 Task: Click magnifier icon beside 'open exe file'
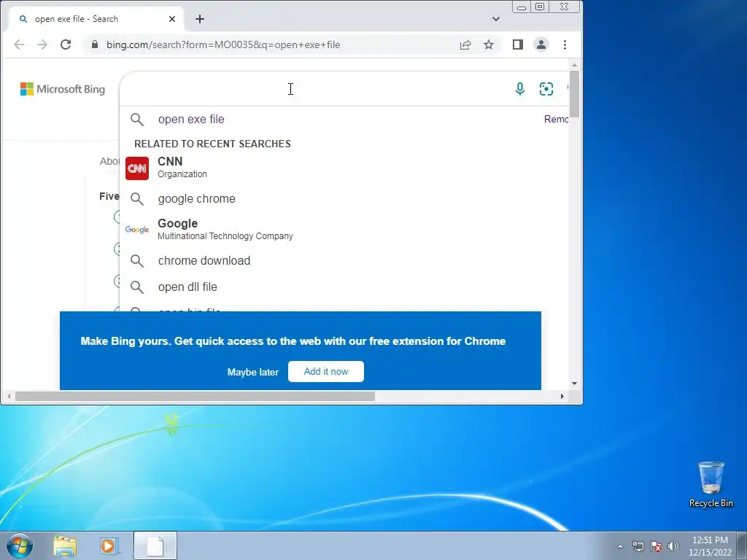pyautogui.click(x=137, y=120)
